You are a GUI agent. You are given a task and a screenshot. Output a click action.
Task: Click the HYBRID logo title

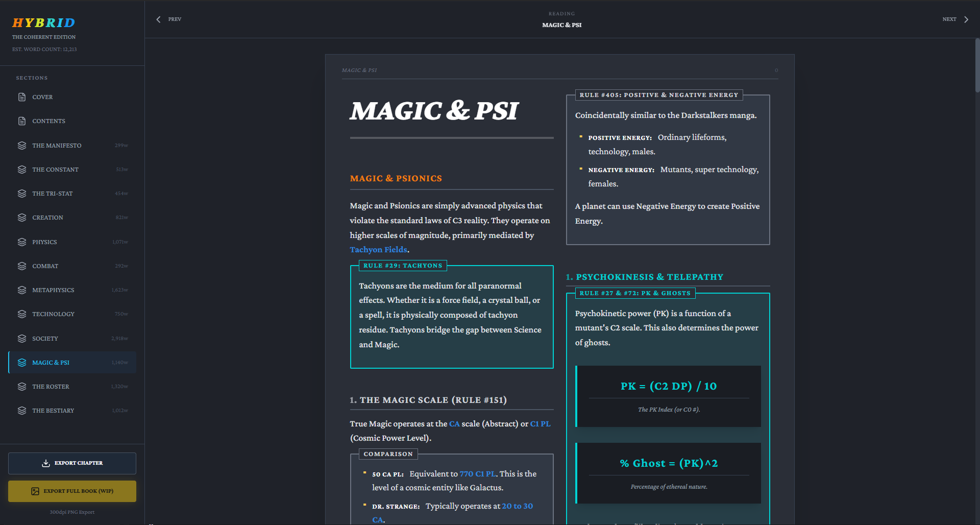(x=43, y=23)
